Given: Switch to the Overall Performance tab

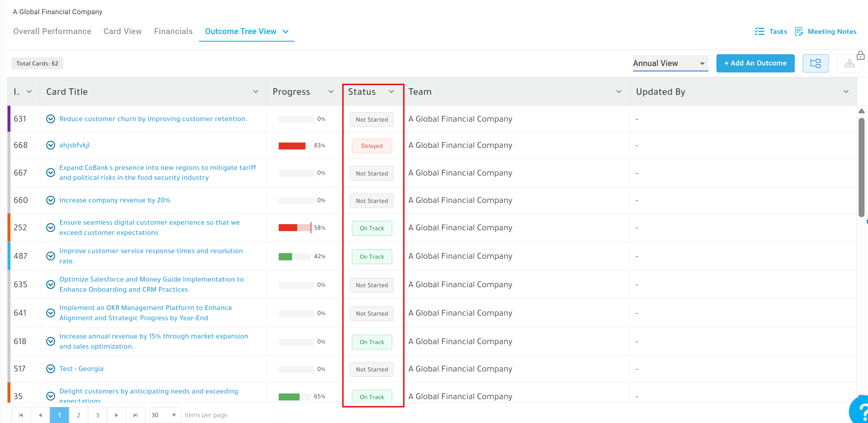Looking at the screenshot, I should click(52, 31).
